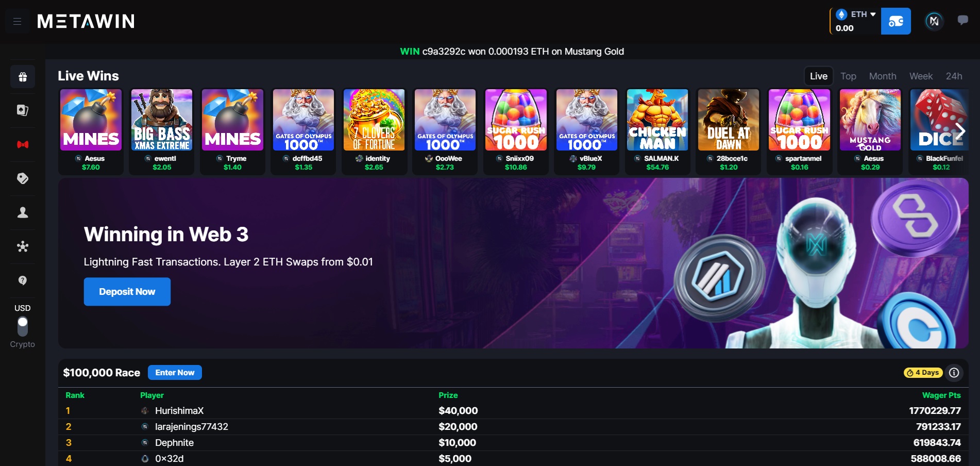Toggle the USD to Crypto currency switch
Image resolution: width=980 pixels, height=466 pixels.
pos(23,326)
